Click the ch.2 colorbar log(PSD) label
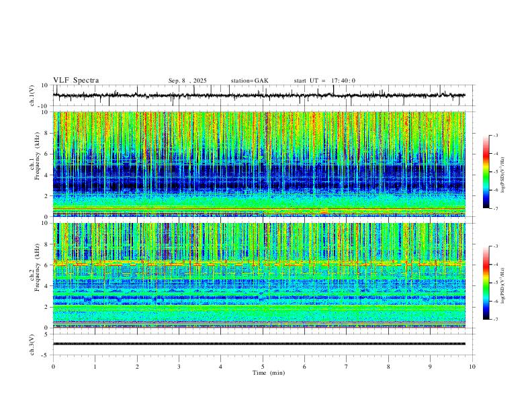 click(502, 285)
